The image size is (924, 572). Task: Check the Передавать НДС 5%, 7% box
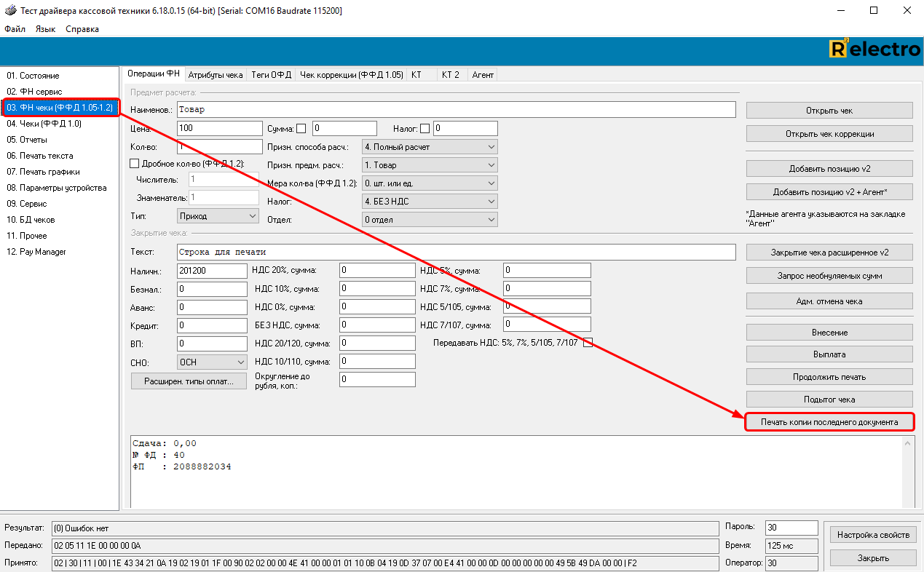[588, 343]
